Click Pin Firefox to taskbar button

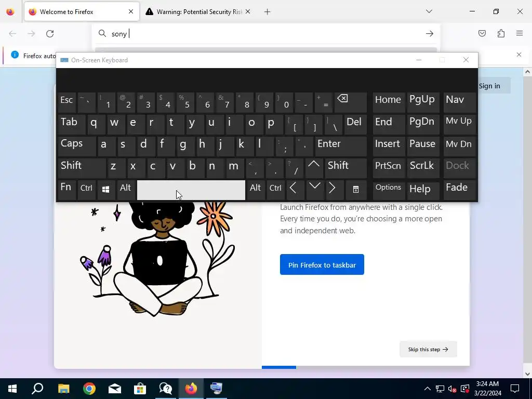(x=322, y=264)
